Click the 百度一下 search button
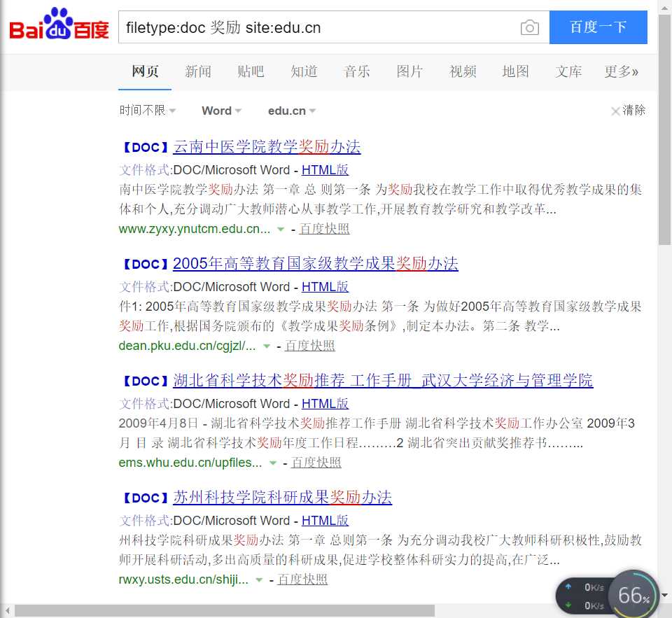 coord(598,27)
